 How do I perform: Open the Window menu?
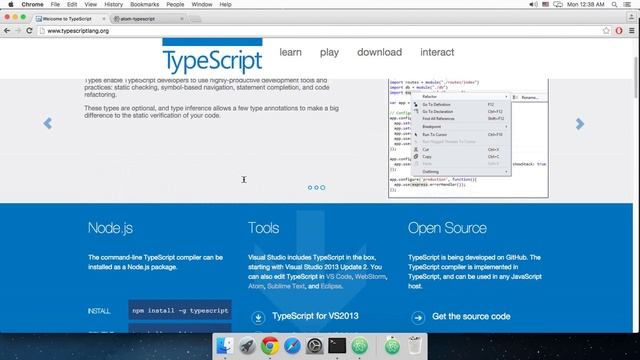click(202, 4)
